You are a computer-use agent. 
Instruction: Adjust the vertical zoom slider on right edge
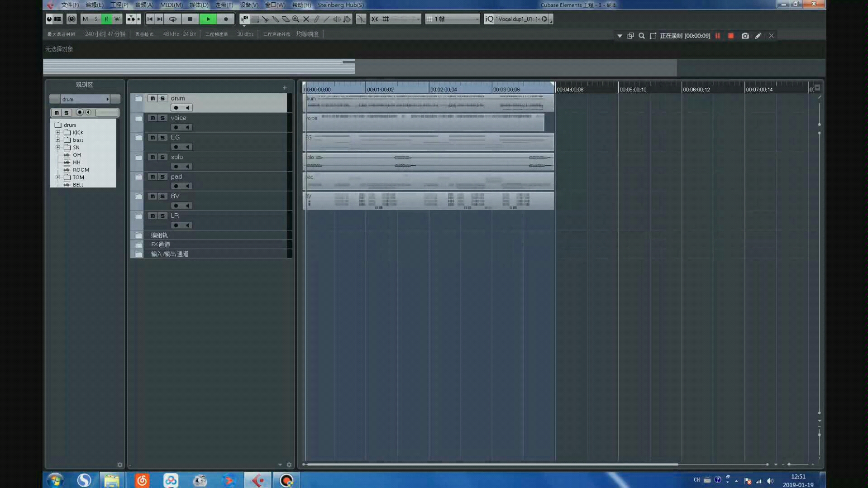[820, 435]
